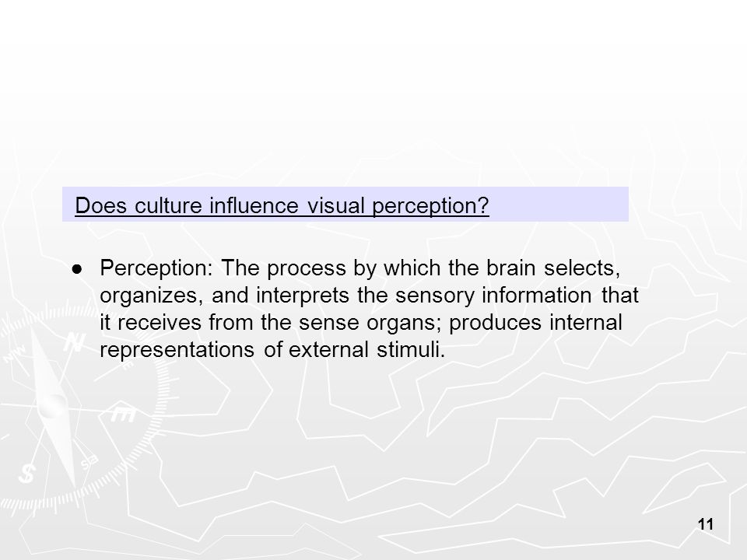Click the underlined title 'Does culture influence visual perception?'
The height and width of the screenshot is (560, 747).
282,205
